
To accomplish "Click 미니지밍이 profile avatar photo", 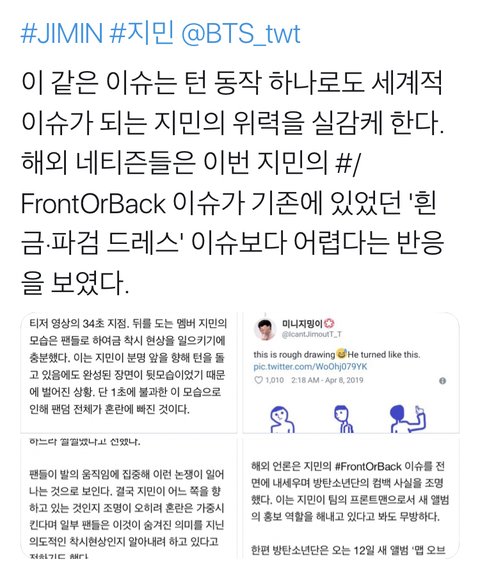I will pyautogui.click(x=265, y=329).
